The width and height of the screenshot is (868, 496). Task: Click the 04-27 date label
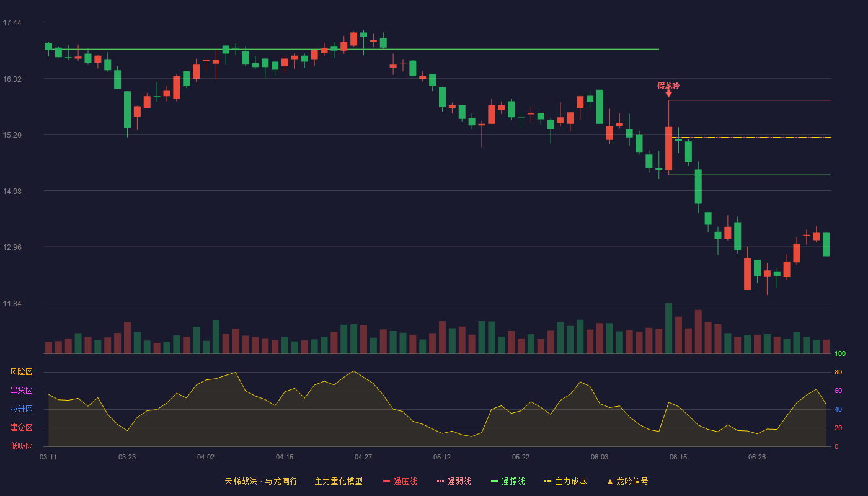363,457
